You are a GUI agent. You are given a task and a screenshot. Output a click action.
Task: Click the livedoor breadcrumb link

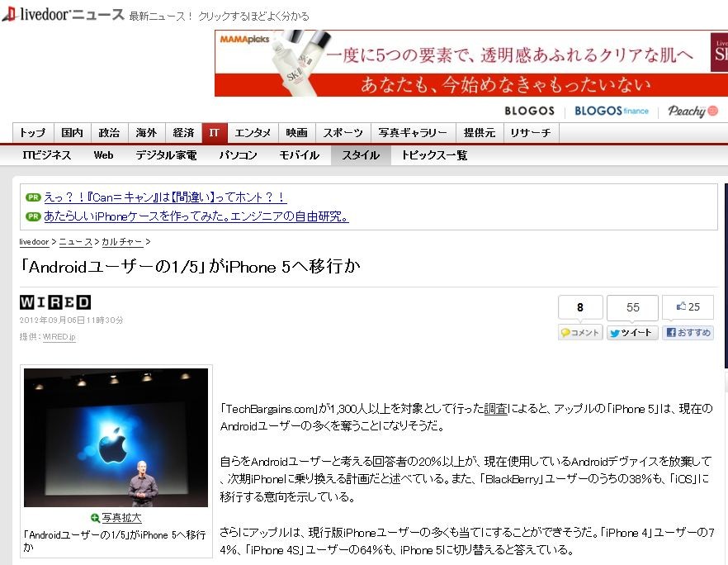pyautogui.click(x=34, y=241)
